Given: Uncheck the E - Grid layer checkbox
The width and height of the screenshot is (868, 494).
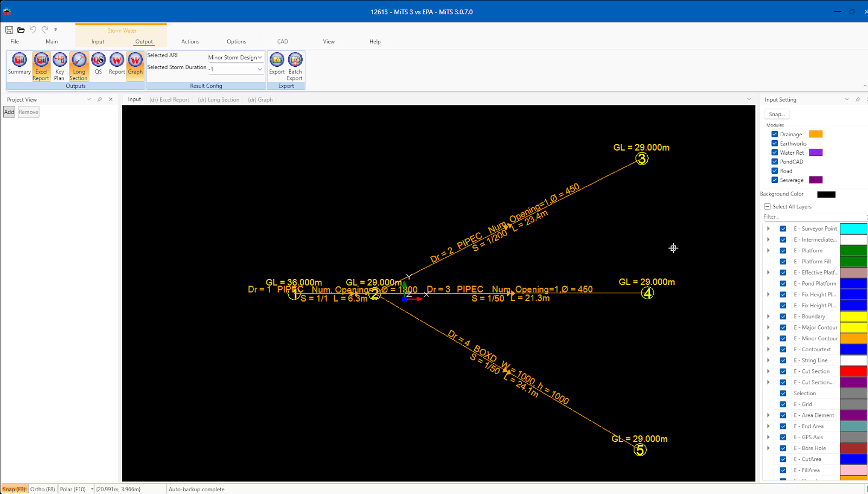Looking at the screenshot, I should (x=783, y=404).
